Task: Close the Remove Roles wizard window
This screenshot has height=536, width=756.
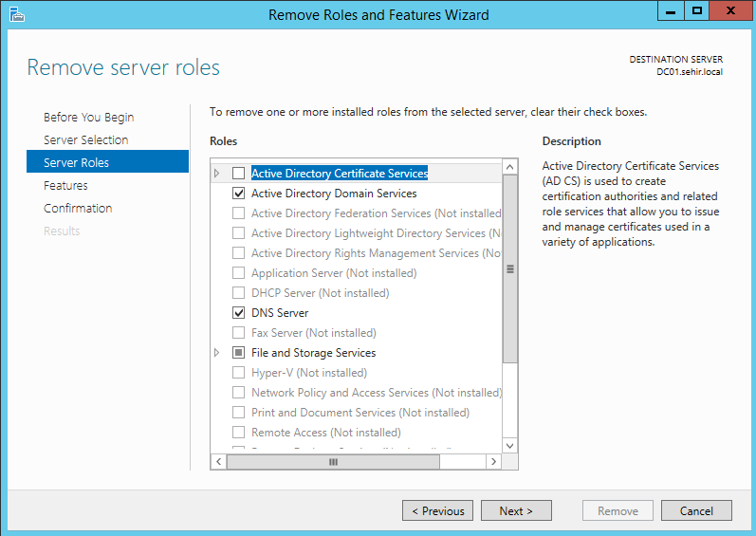Action: click(729, 11)
